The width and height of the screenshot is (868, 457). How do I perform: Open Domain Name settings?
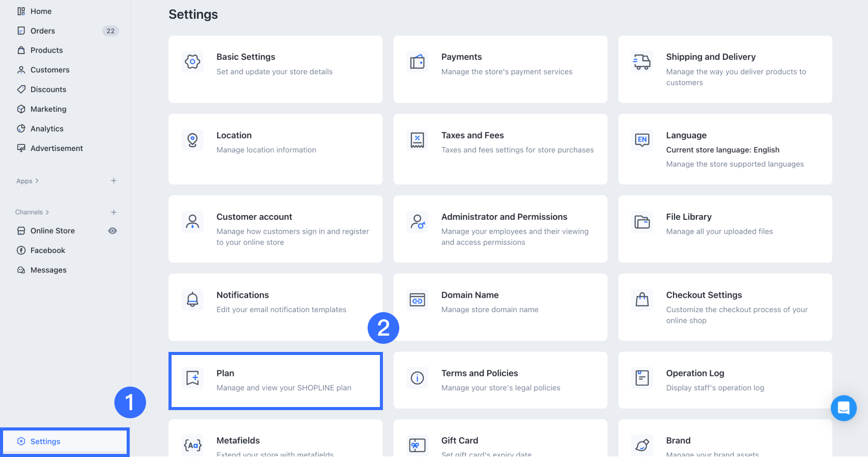tap(500, 307)
